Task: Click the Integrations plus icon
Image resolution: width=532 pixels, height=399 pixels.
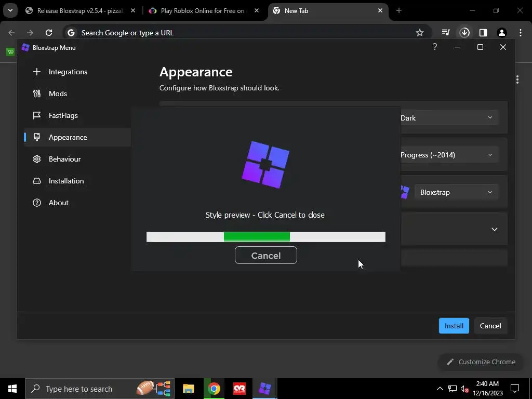Action: 37,72
